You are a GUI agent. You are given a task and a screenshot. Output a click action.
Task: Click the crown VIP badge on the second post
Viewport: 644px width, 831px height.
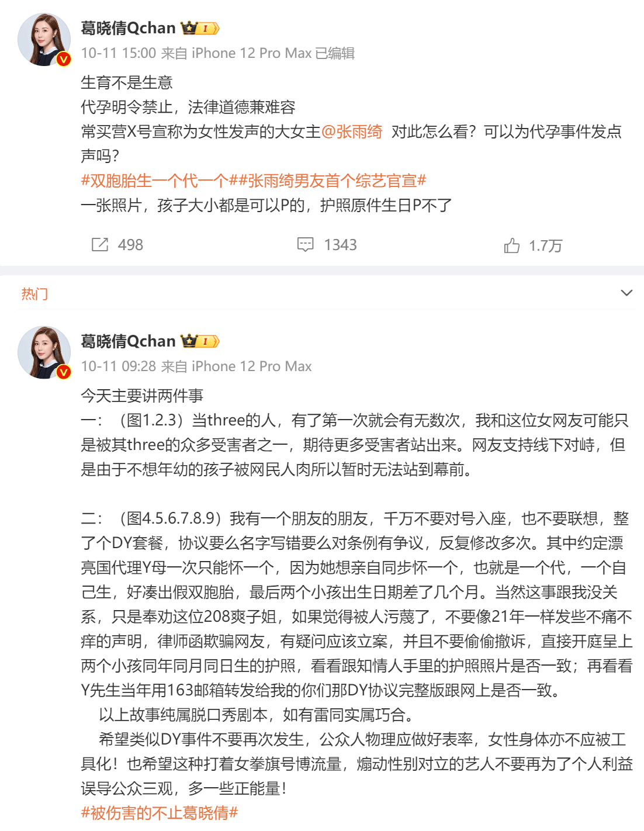click(x=200, y=341)
